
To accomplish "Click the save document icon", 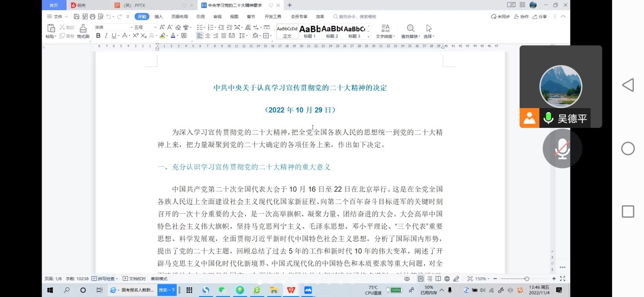I will point(76,17).
